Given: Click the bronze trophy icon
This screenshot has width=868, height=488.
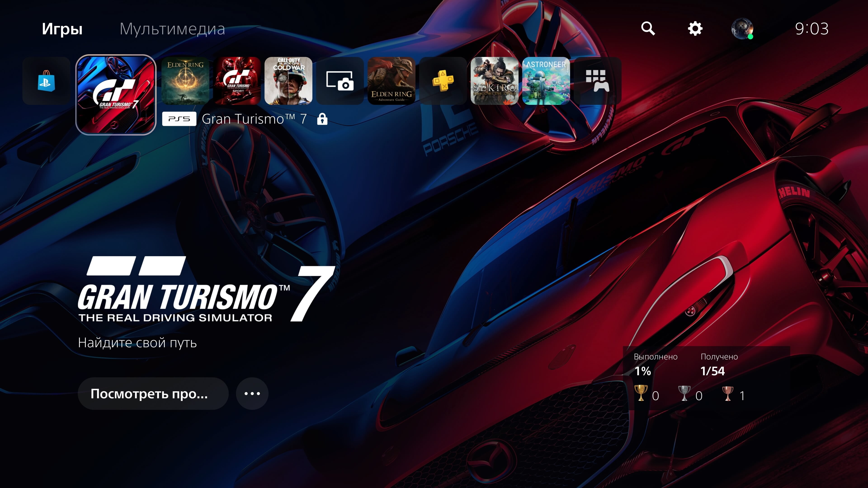Looking at the screenshot, I should click(727, 393).
